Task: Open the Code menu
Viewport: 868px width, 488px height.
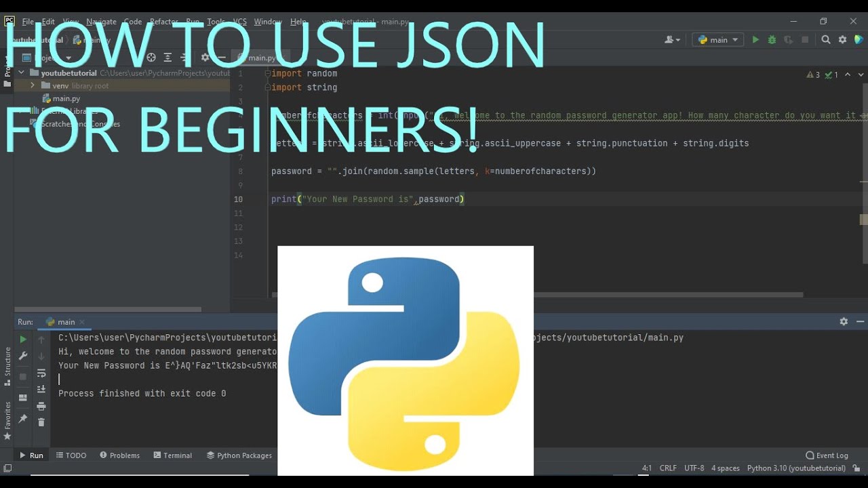Action: pos(133,22)
